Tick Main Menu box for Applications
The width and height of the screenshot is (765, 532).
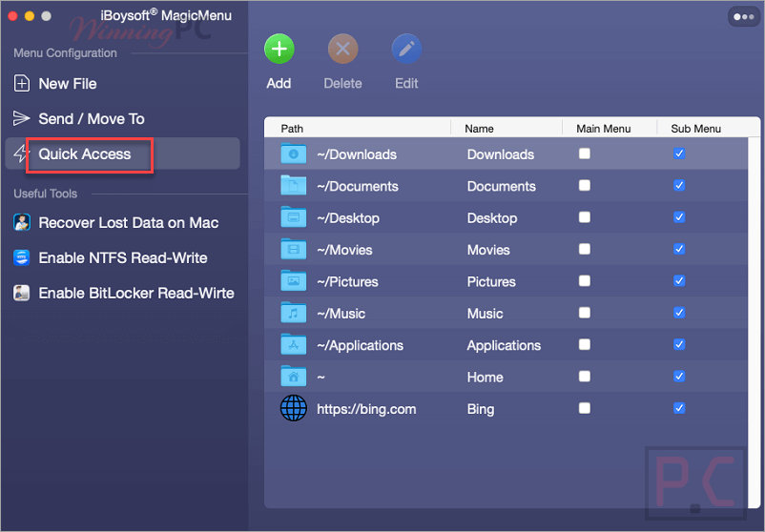(585, 345)
